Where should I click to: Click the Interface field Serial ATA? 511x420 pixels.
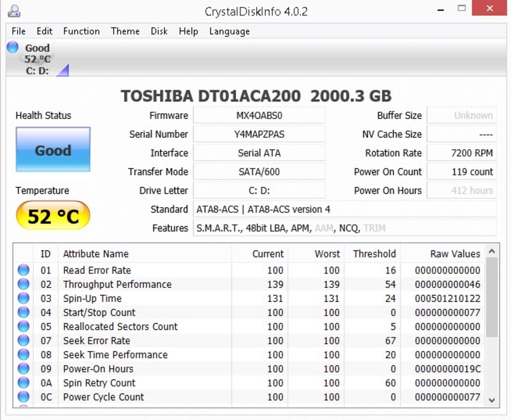pyautogui.click(x=259, y=153)
